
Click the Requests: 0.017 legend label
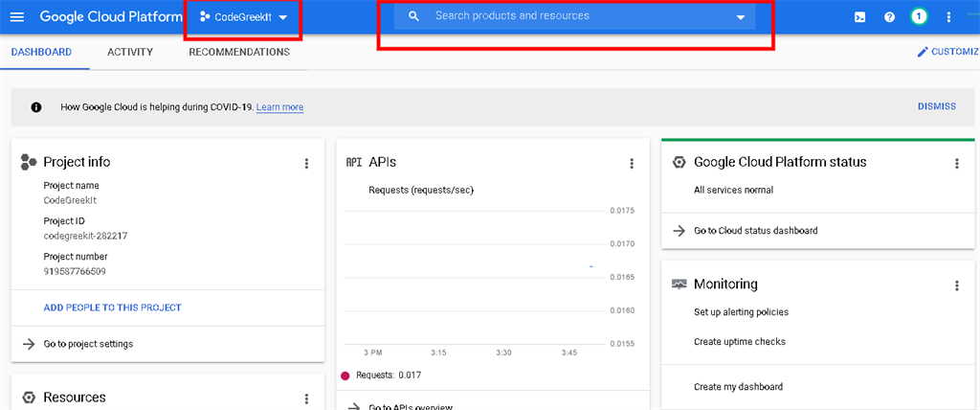point(389,376)
